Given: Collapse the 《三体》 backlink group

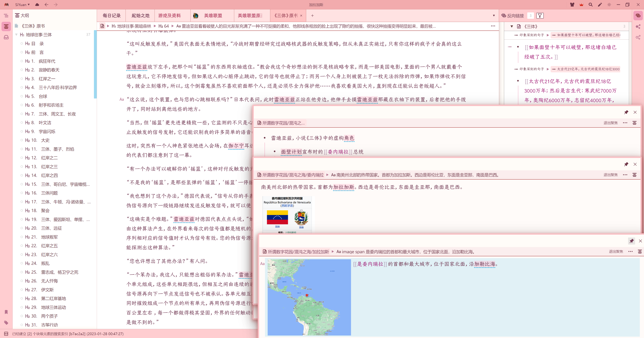Looking at the screenshot, I should 512,26.
